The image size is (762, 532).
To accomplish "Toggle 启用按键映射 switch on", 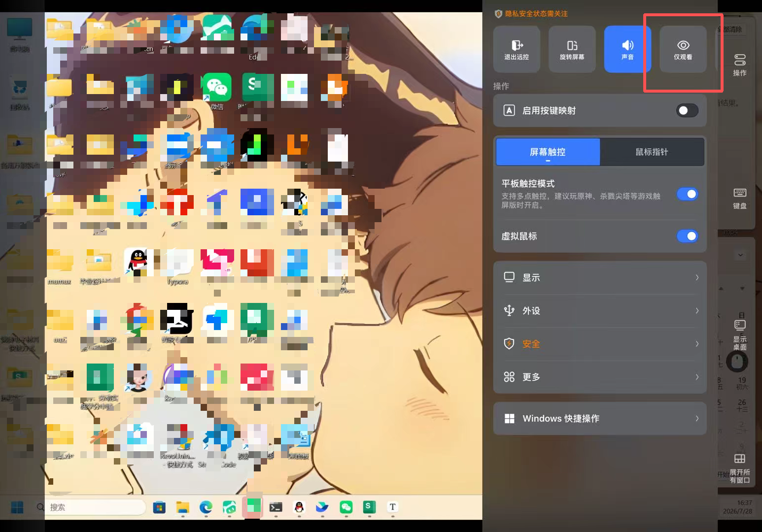I will coord(687,110).
